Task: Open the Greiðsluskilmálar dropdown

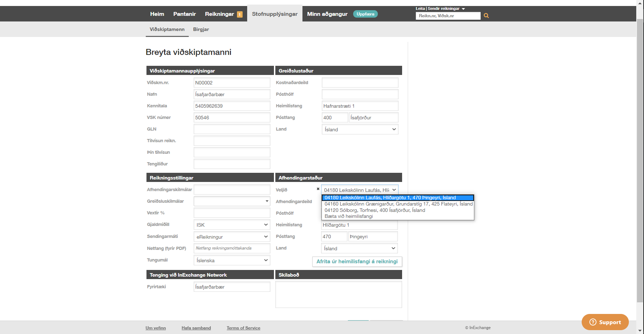Action: (x=232, y=201)
